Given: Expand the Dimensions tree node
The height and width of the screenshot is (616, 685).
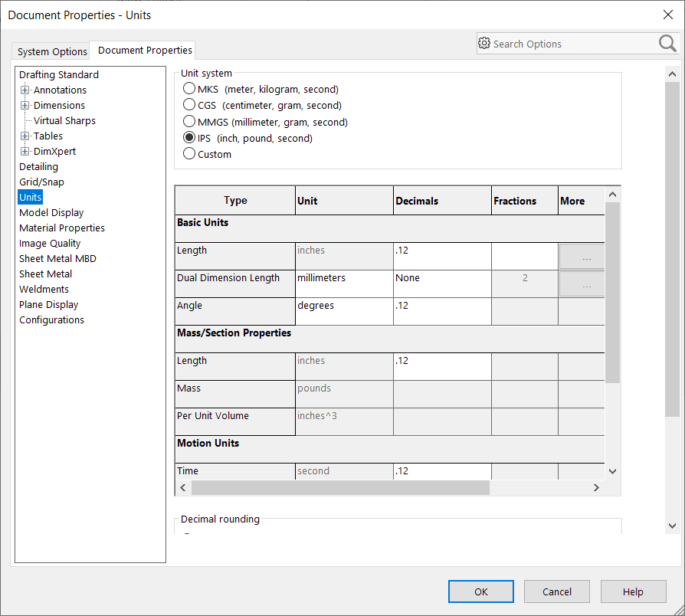Looking at the screenshot, I should 25,106.
